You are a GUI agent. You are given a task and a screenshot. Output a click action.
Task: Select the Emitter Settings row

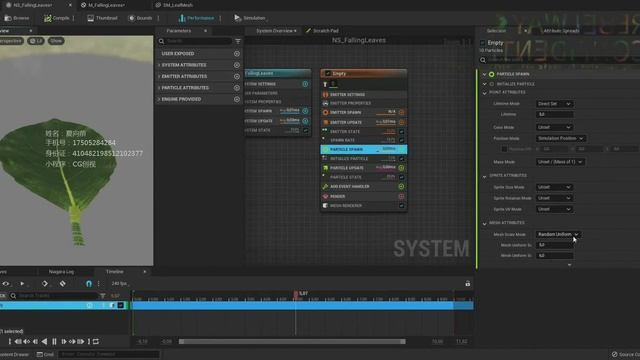pyautogui.click(x=364, y=95)
